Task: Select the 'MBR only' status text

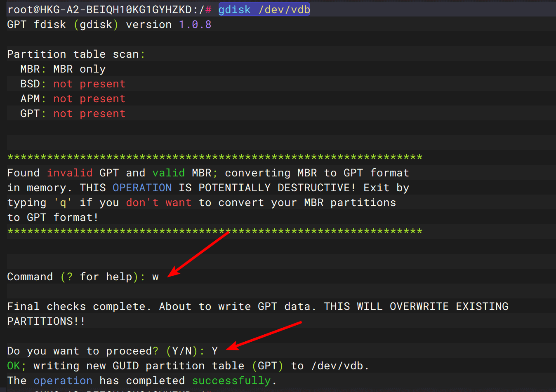Action: (79, 69)
